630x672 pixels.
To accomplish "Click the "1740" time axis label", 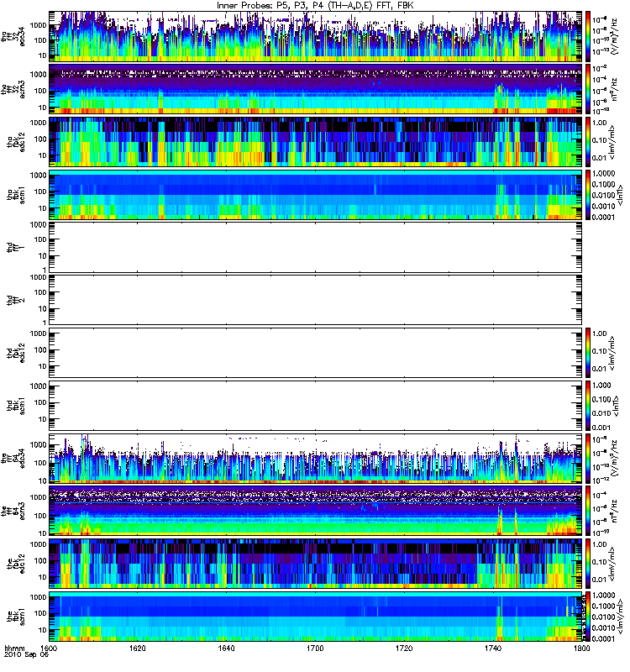I will coord(492,648).
